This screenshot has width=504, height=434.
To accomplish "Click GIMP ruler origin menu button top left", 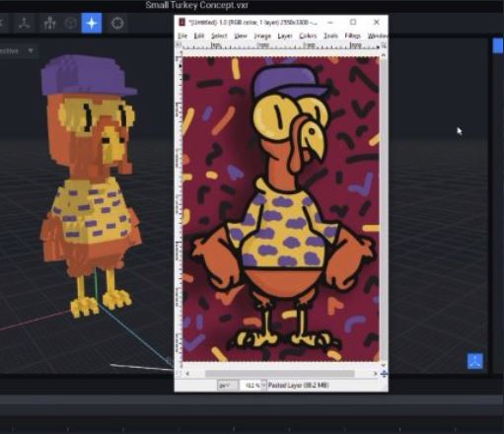I will (179, 44).
